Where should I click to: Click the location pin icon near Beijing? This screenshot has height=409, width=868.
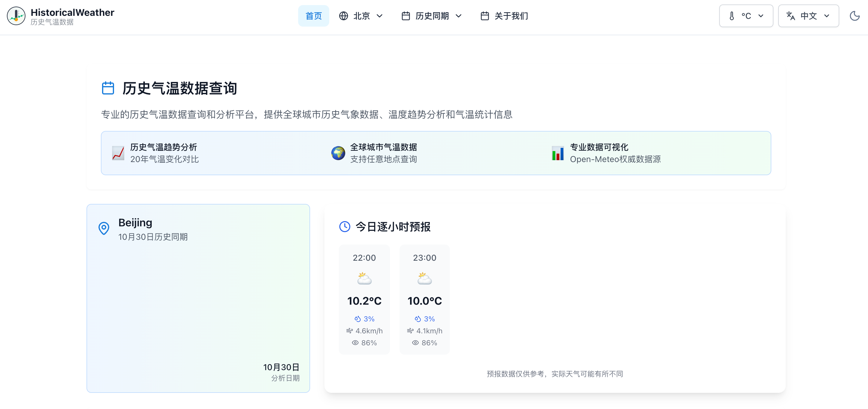[104, 228]
